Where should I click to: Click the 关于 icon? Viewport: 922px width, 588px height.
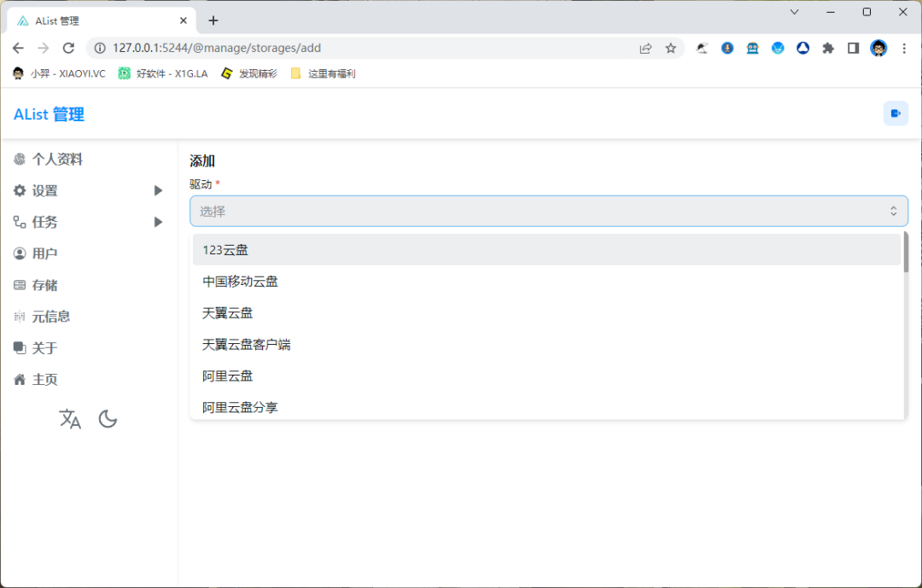point(20,348)
